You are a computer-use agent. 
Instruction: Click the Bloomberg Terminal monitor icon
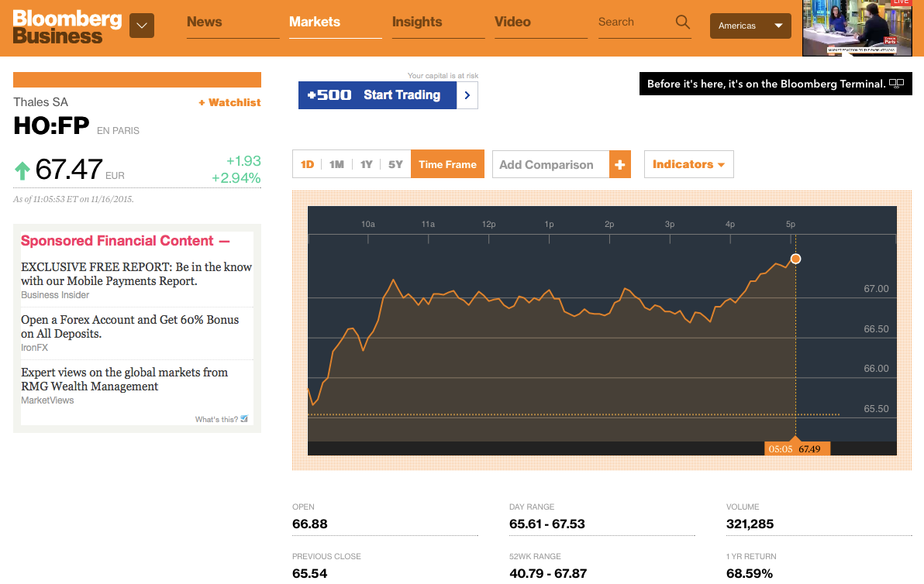pyautogui.click(x=896, y=84)
